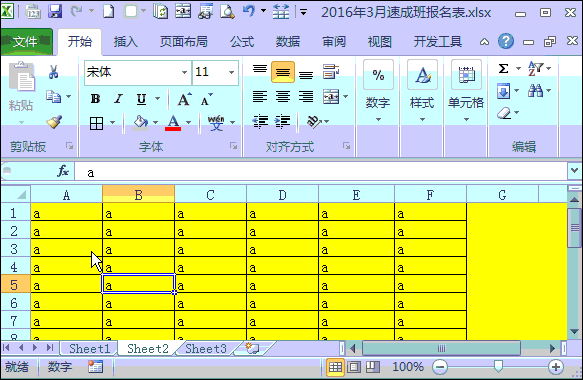The image size is (583, 380).
Task: Click the zoom out minus button
Action: [440, 367]
